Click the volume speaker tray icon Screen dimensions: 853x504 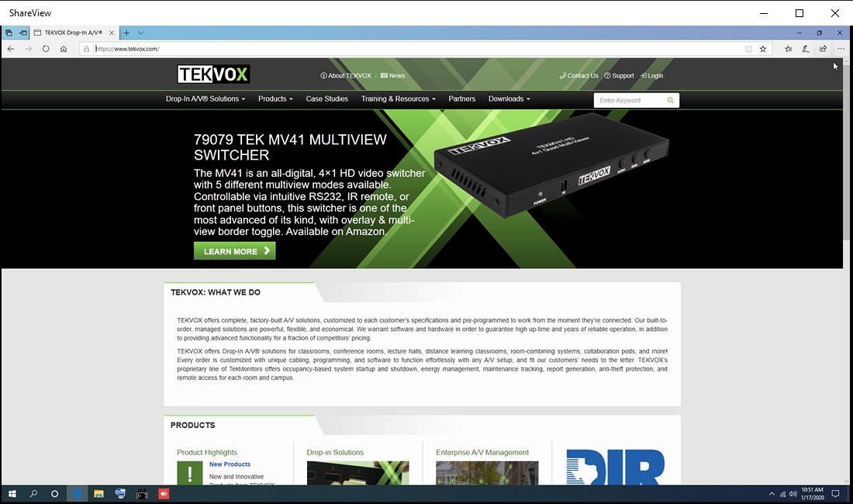pos(793,494)
